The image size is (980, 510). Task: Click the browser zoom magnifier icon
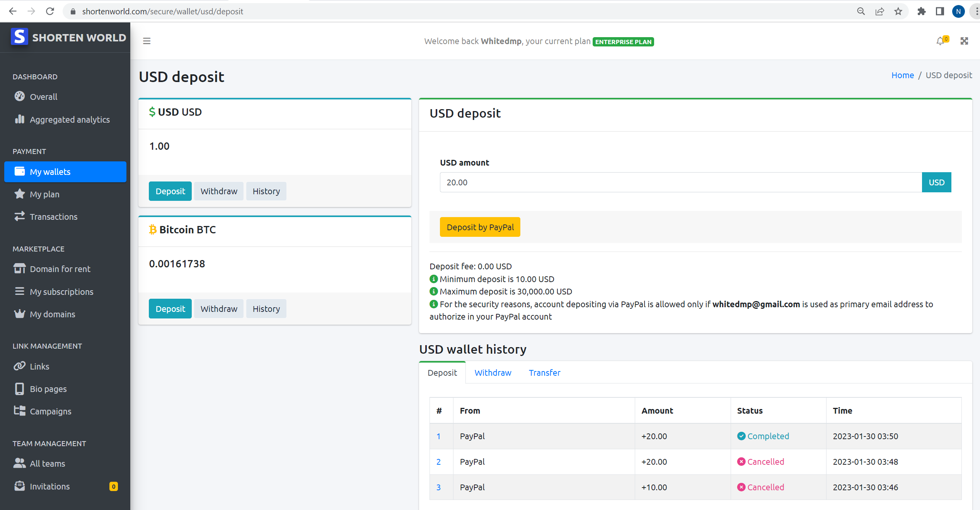861,11
